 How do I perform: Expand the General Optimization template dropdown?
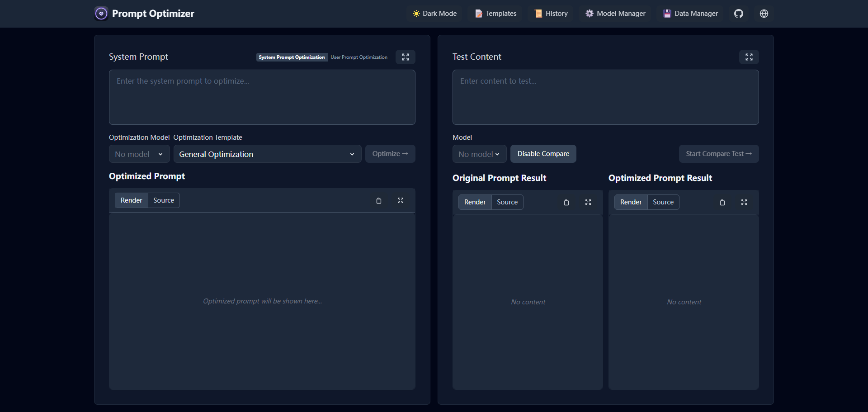click(267, 154)
